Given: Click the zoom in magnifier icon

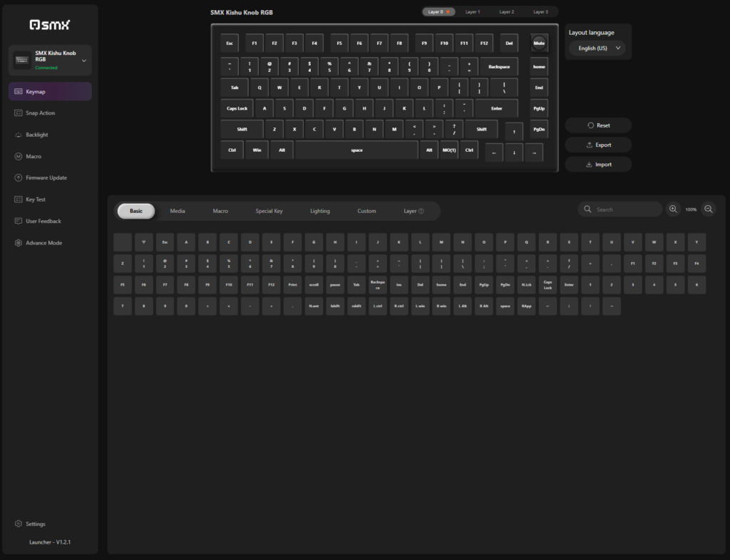Looking at the screenshot, I should tap(673, 209).
